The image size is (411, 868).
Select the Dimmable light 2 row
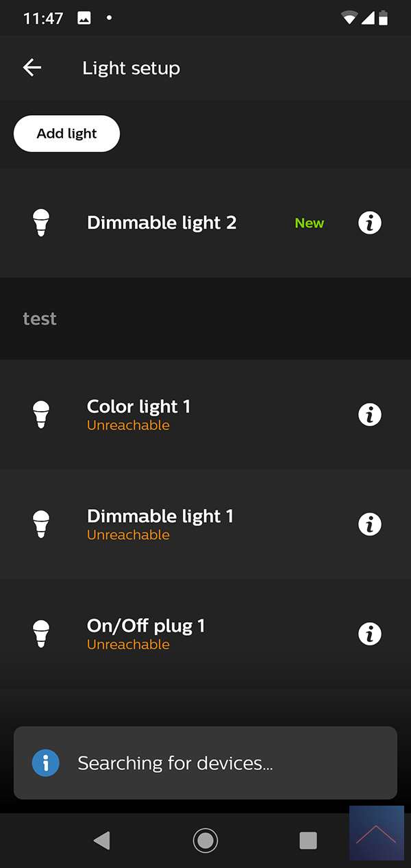162,223
